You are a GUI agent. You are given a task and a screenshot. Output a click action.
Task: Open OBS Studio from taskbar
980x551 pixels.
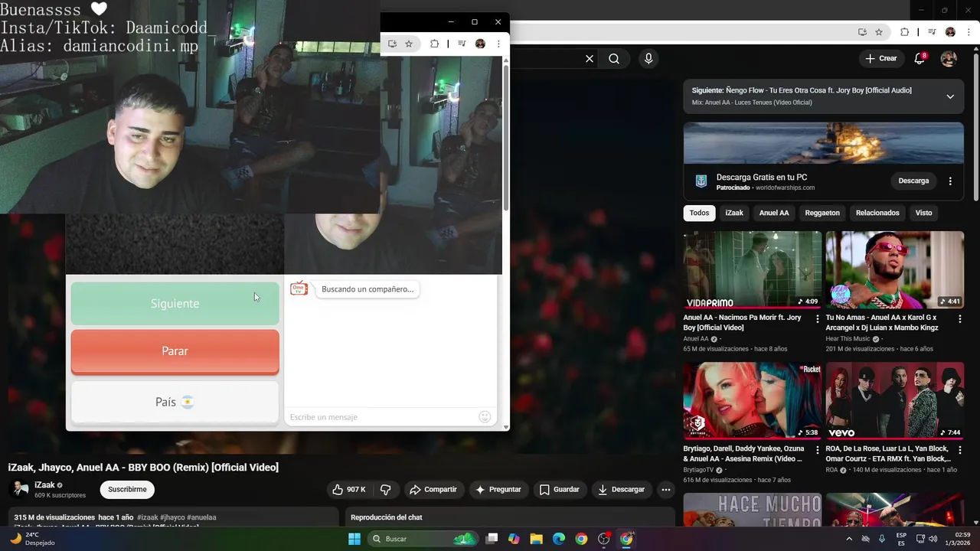point(604,539)
